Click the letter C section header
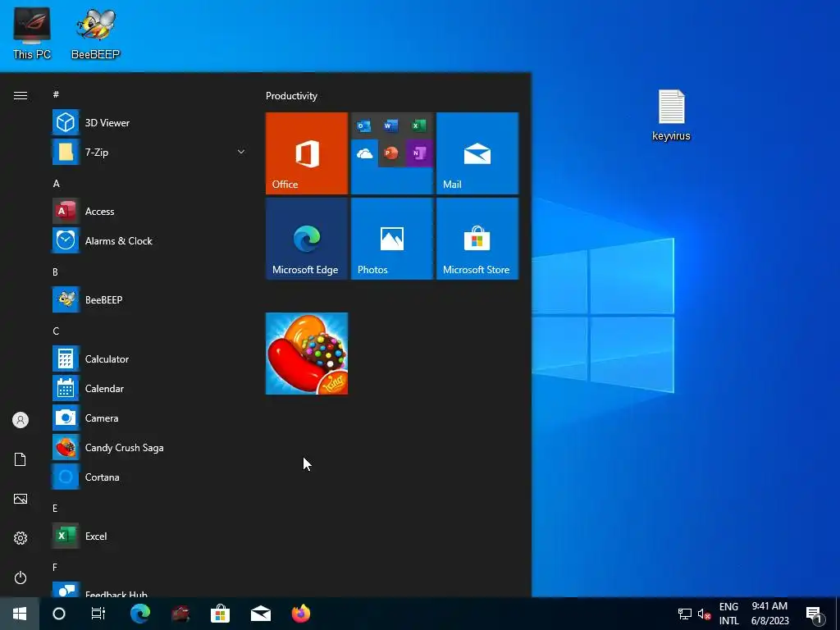 (56, 331)
